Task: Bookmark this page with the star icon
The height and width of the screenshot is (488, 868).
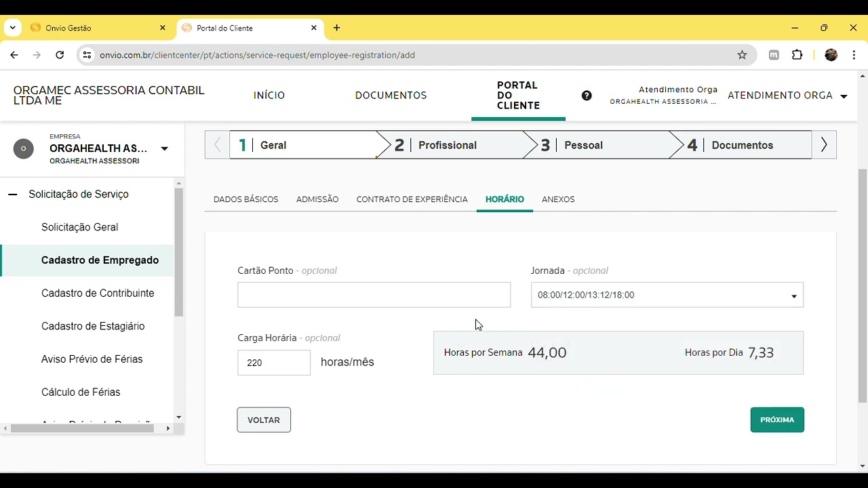Action: pos(742,55)
